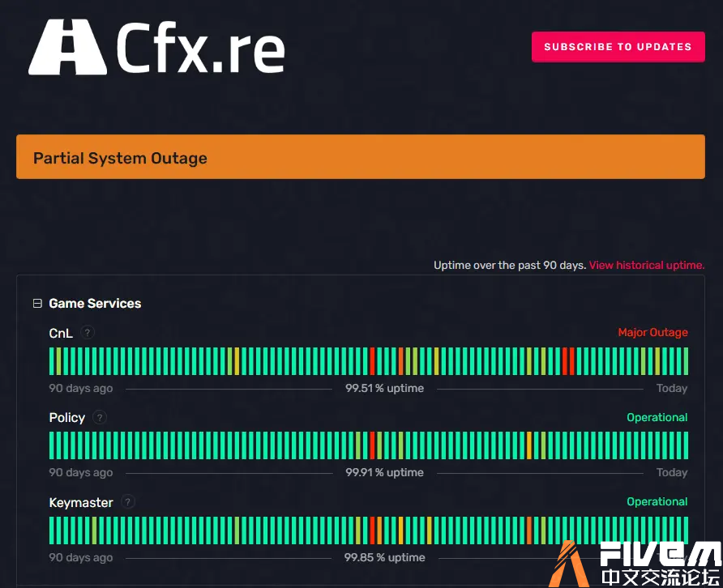This screenshot has width=723, height=588.
Task: Click the 99.51 % uptime value
Action: (384, 389)
